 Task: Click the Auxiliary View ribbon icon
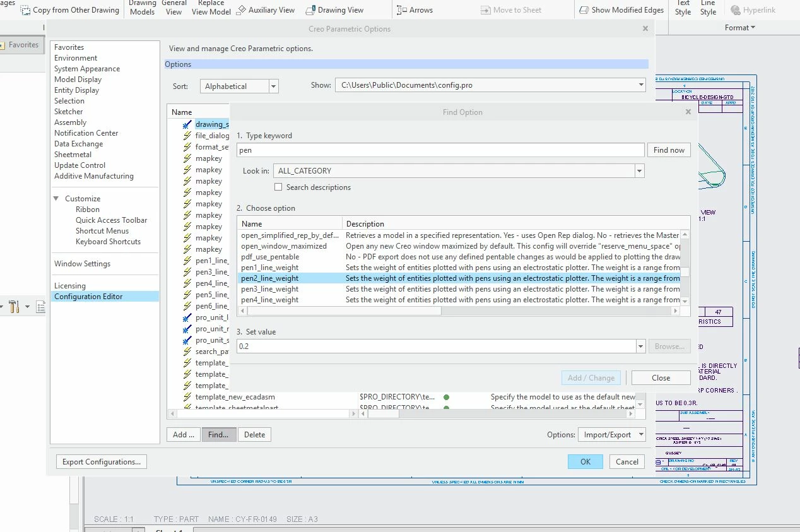pos(242,10)
